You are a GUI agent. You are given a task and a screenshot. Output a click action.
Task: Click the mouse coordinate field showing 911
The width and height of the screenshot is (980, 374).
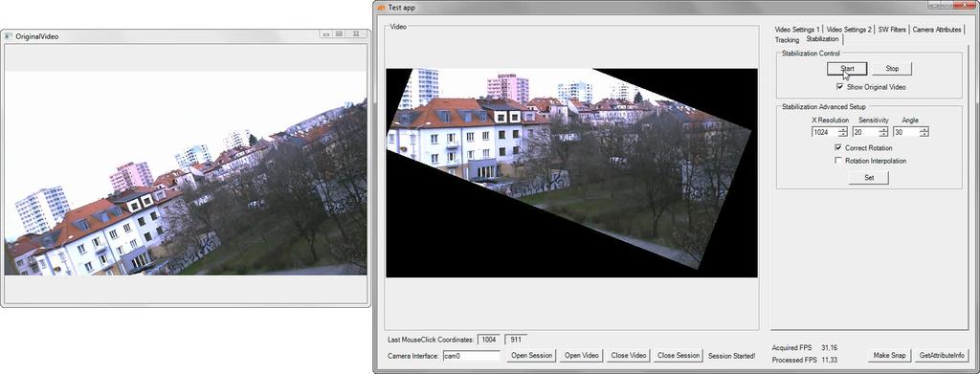pyautogui.click(x=516, y=339)
